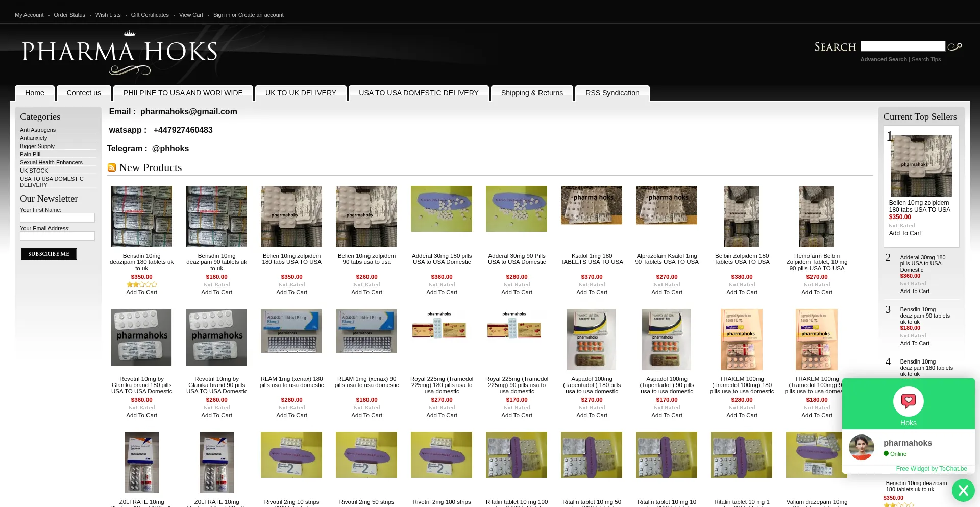This screenshot has height=507, width=980.
Task: Open RLAM 1mg 90 pills title link
Action: pos(366,382)
